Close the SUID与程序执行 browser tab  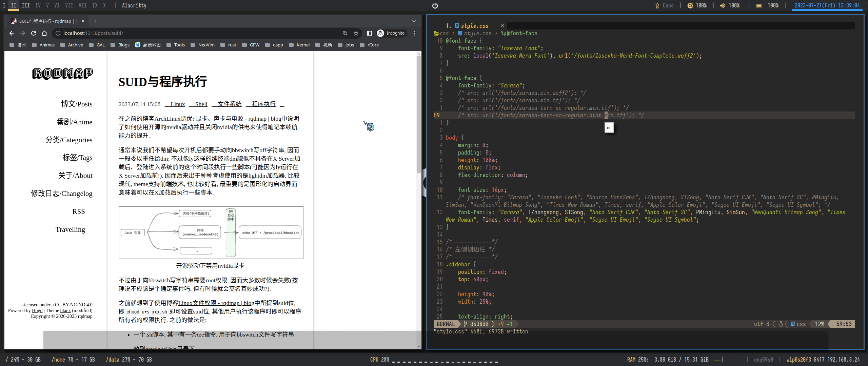point(83,21)
